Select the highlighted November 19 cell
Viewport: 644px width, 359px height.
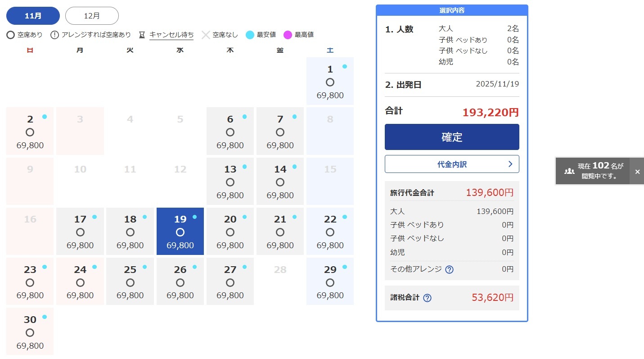[x=180, y=231]
